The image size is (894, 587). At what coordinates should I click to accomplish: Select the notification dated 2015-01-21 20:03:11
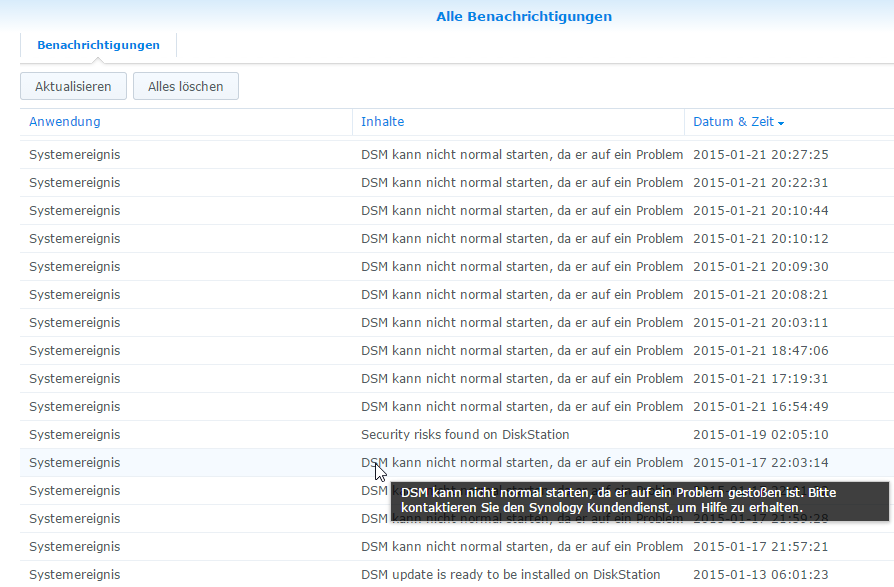point(457,322)
